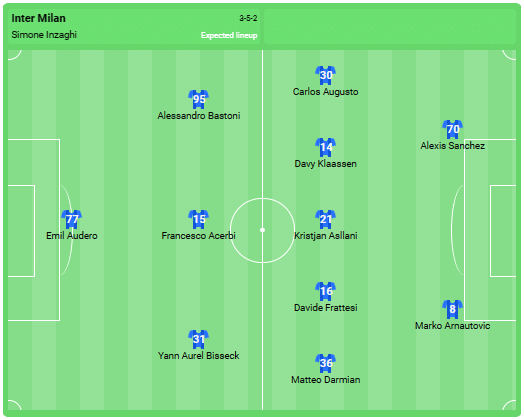Screen dimensions: 524x419
Task: Select Alexis Sanchez's number 70 shirt
Action: coord(452,129)
